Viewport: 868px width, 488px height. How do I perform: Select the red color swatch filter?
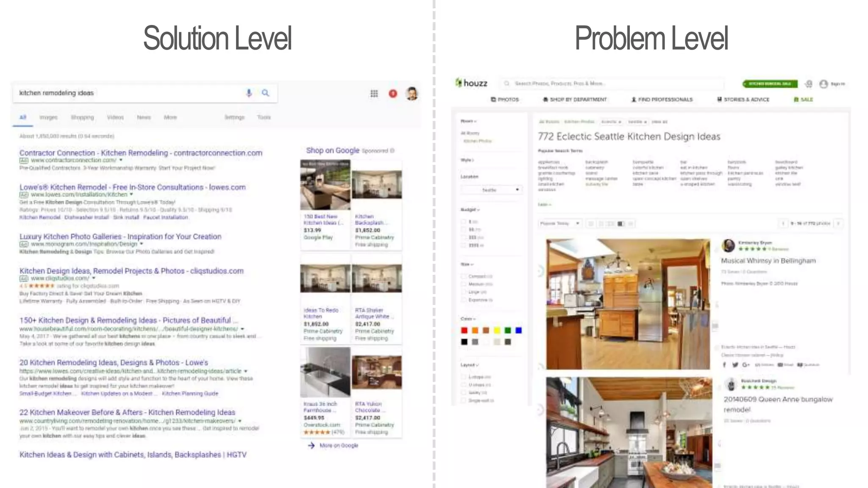click(464, 330)
